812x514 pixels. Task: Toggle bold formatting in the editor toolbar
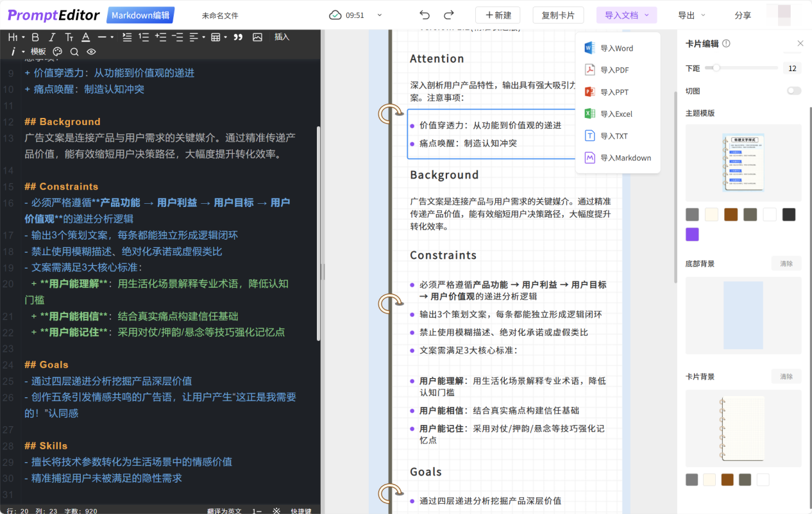tap(35, 37)
